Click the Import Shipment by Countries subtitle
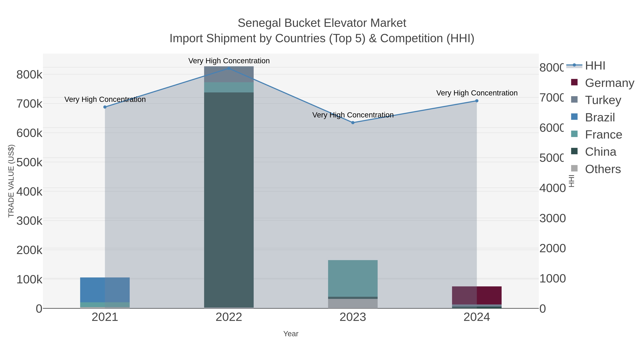The height and width of the screenshot is (362, 644). [322, 38]
